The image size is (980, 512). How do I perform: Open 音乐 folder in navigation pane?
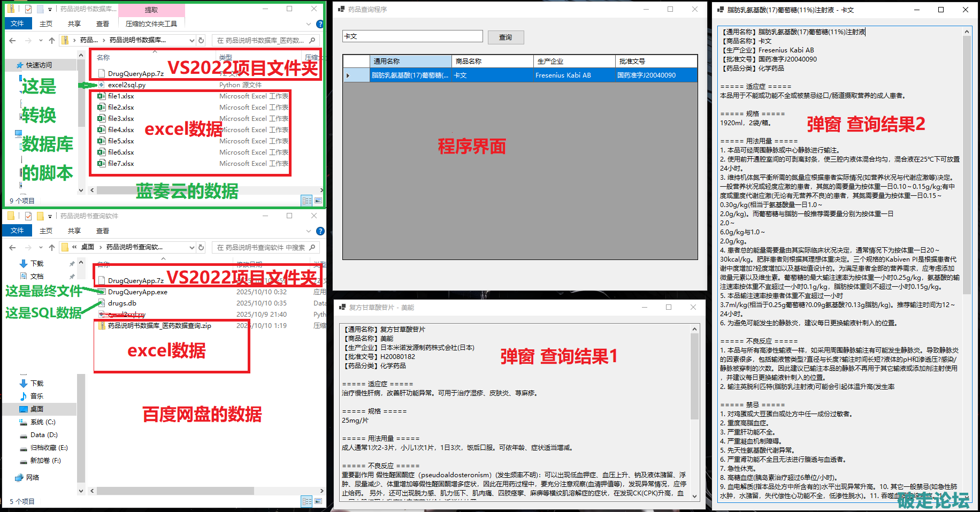[37, 396]
